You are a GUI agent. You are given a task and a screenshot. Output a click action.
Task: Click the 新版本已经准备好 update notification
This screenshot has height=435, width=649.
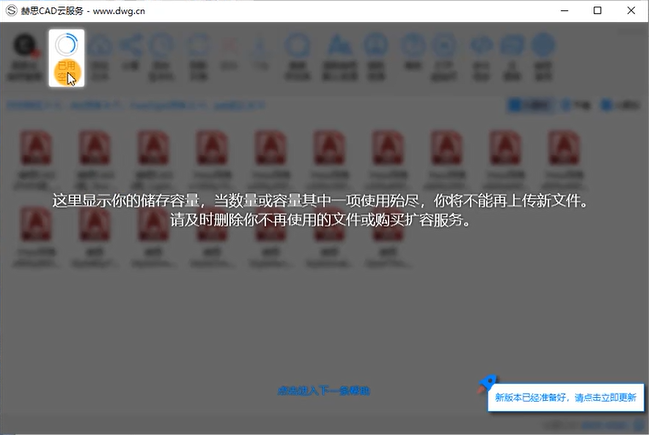point(565,397)
